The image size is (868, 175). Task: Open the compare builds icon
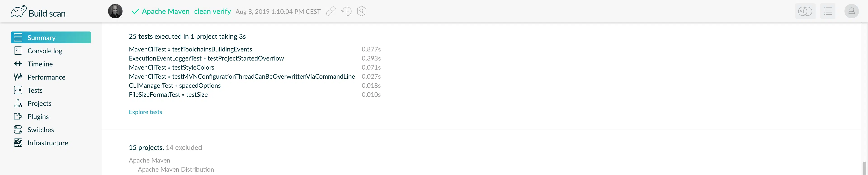click(805, 12)
